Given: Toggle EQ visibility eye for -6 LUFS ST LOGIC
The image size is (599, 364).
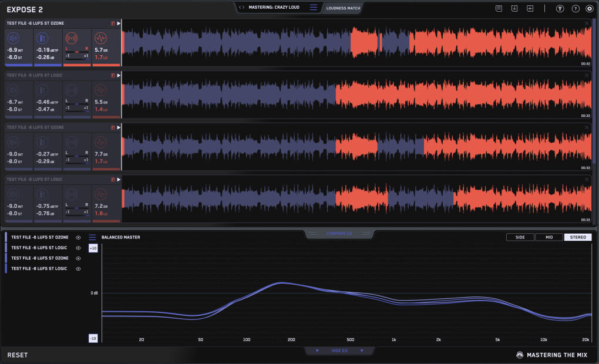Looking at the screenshot, I should [78, 248].
